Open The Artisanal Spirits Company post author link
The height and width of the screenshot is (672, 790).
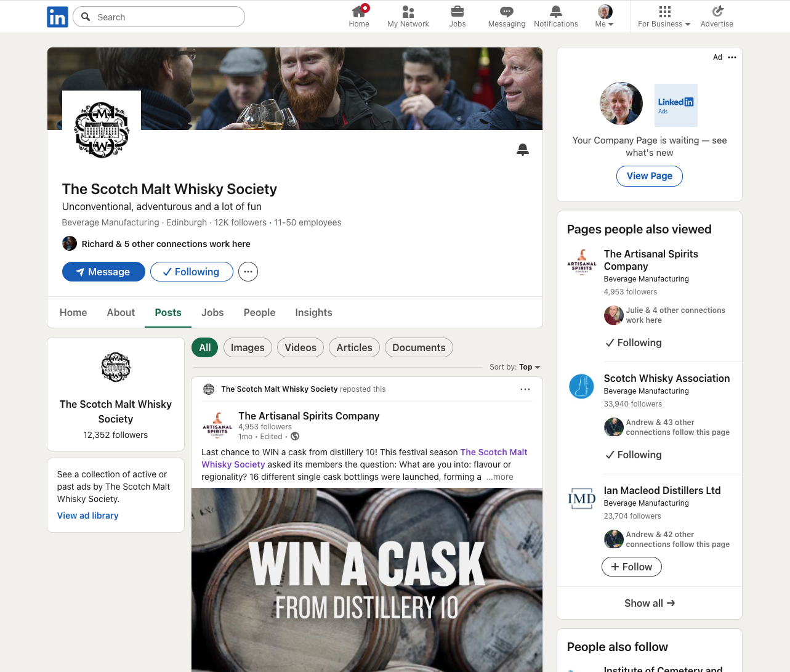pyautogui.click(x=309, y=416)
